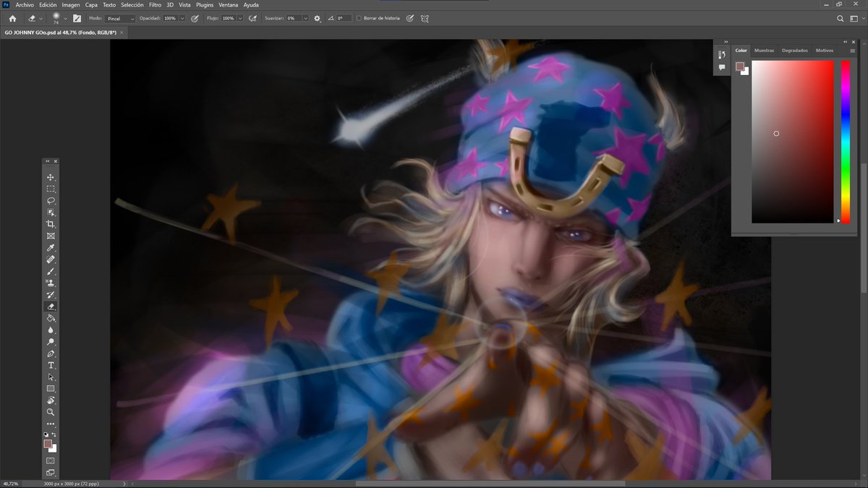Screen dimensions: 868x488
Task: Select the Brush tool in the toolbox
Action: [51, 271]
